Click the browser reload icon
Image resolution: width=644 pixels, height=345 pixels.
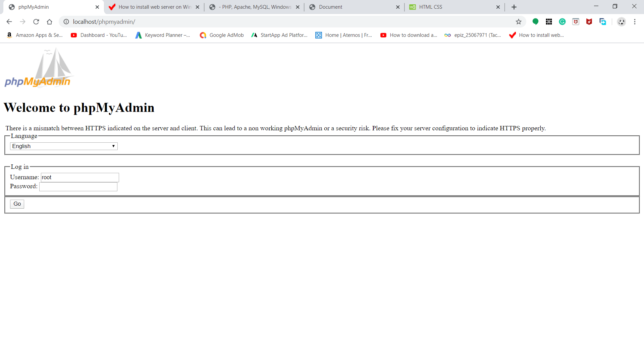tap(36, 21)
